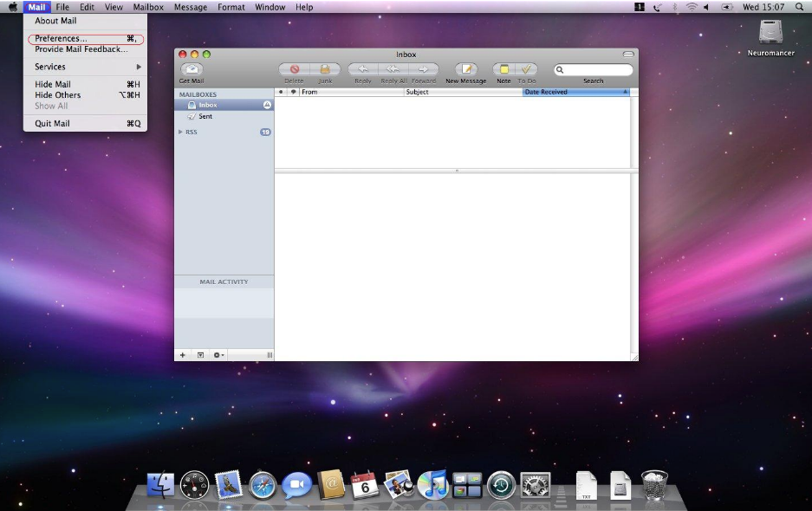
Task: Click the Junk toolbar button
Action: click(x=325, y=69)
